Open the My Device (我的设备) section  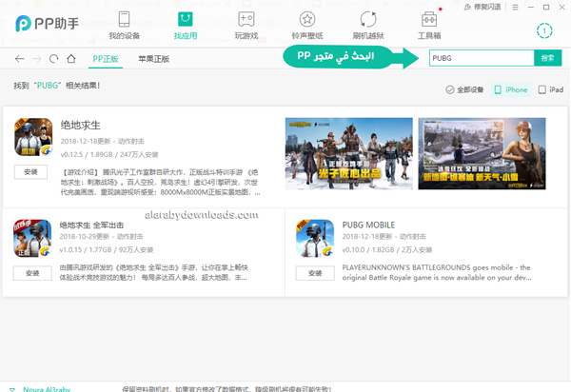click(124, 26)
